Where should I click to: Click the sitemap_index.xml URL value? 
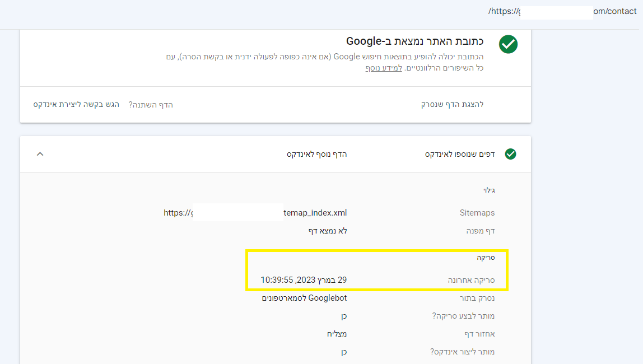click(x=255, y=213)
